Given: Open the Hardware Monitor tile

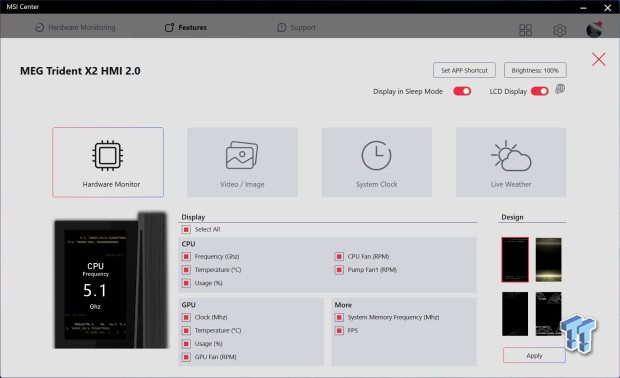Looking at the screenshot, I should pos(108,162).
